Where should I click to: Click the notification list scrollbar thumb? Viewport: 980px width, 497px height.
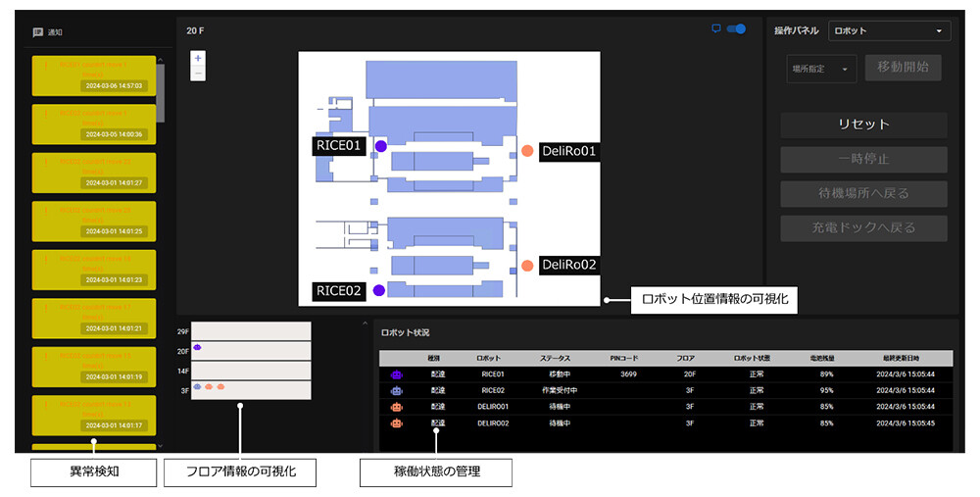pos(161,93)
